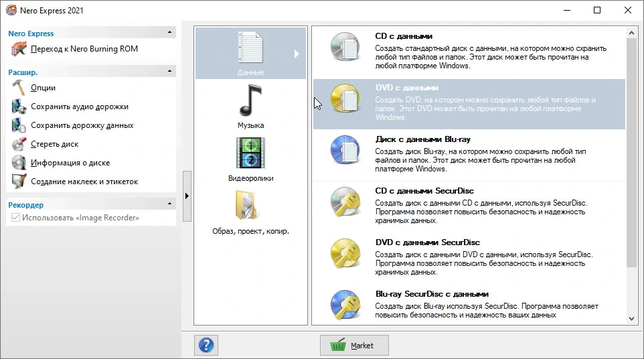
Task: Click the DVD SecurDisc key icon
Action: [345, 253]
